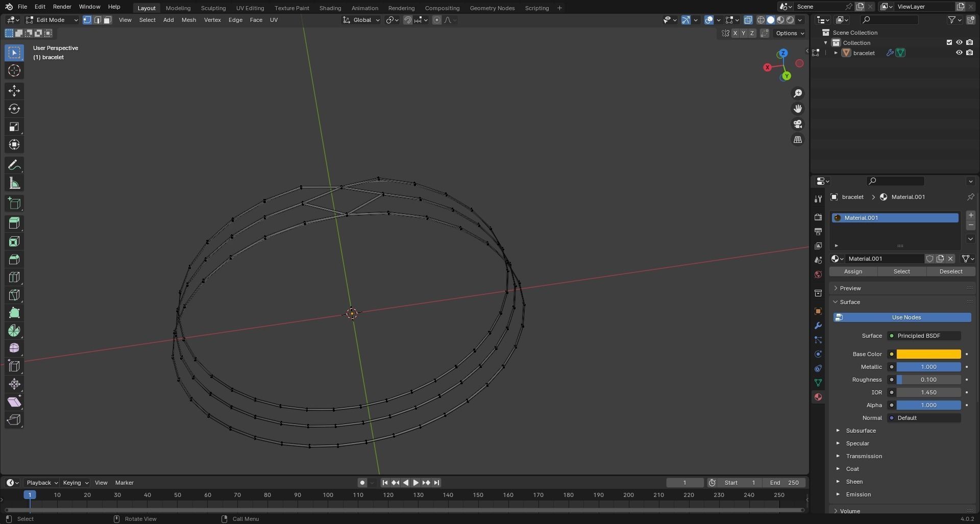The image size is (980, 524).
Task: Expand the Preview panel
Action: tap(850, 288)
